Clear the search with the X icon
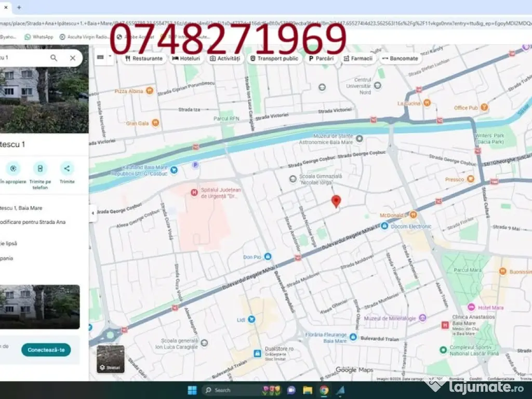Screen dimensions: 532x399 [73, 58]
